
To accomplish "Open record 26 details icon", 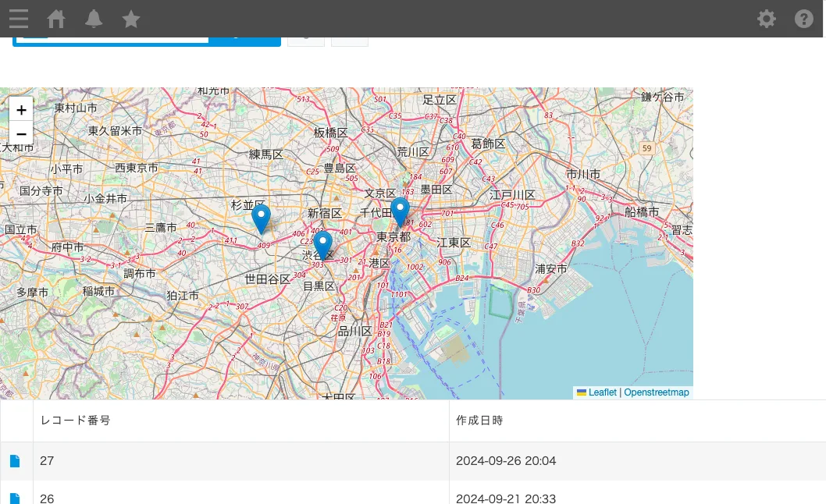I will tap(15, 499).
